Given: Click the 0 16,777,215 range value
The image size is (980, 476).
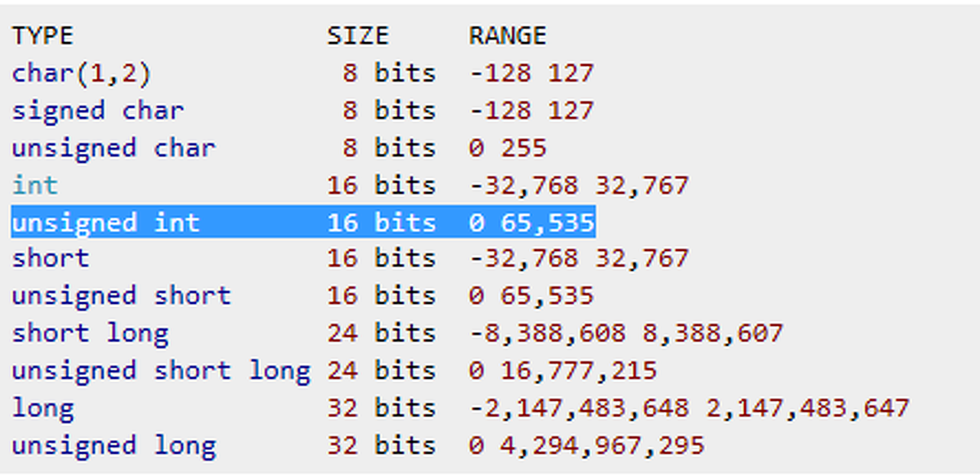Looking at the screenshot, I should pos(563,371).
